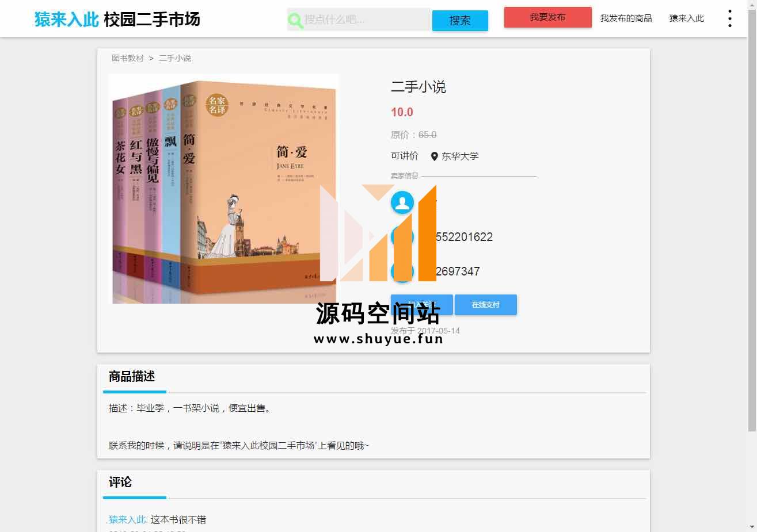This screenshot has height=532, width=757.
Task: Click the 猿来入此 commenter name link
Action: 128,519
